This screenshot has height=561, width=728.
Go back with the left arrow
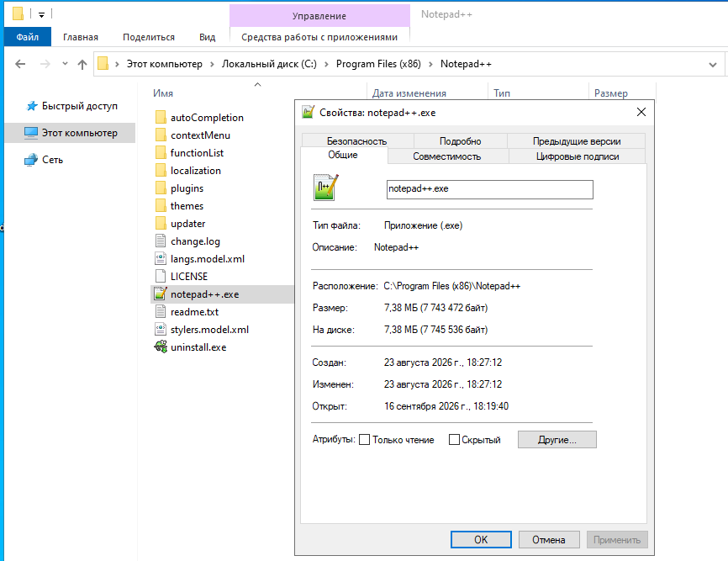(x=20, y=64)
